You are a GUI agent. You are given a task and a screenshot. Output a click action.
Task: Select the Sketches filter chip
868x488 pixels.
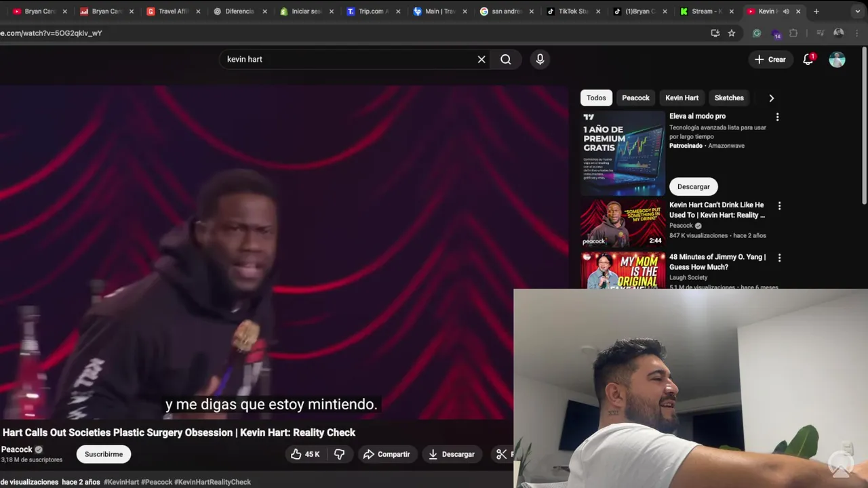click(729, 98)
